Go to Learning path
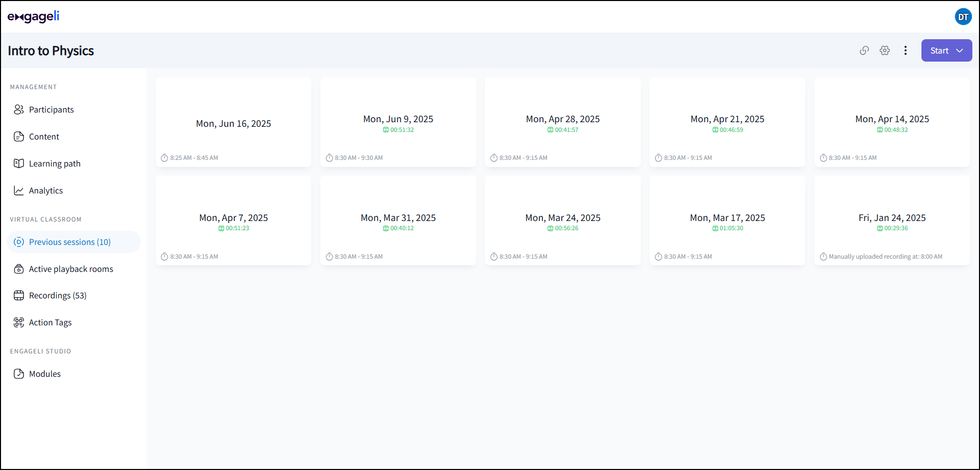This screenshot has height=470, width=980. click(x=55, y=163)
